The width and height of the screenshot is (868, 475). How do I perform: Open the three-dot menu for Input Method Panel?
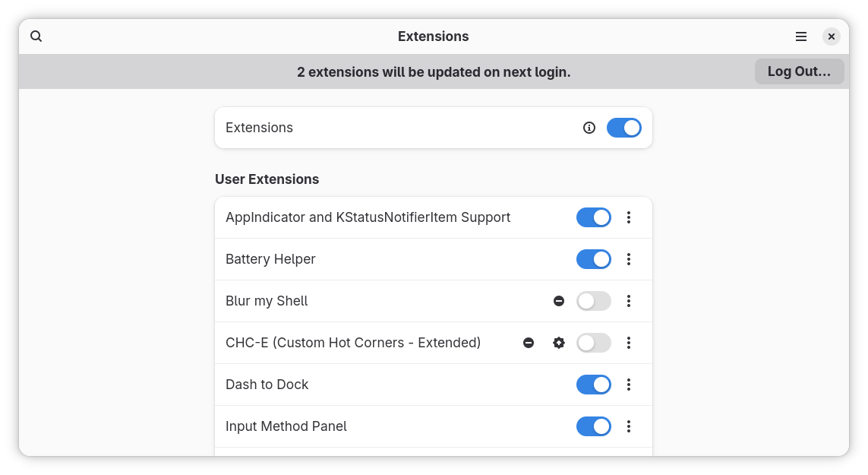[629, 426]
